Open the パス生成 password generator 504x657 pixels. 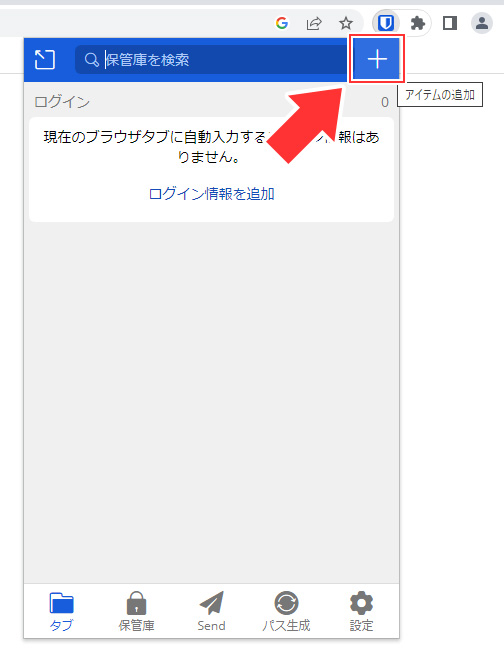coord(286,611)
